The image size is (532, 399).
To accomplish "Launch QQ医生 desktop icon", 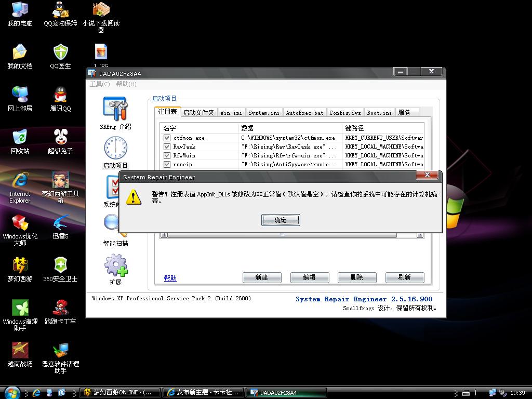I will point(60,56).
